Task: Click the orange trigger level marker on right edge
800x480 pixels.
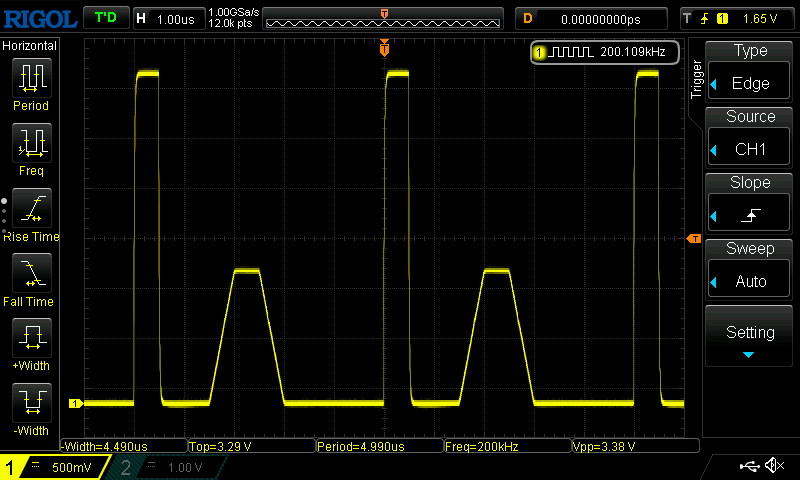Action: click(x=694, y=238)
